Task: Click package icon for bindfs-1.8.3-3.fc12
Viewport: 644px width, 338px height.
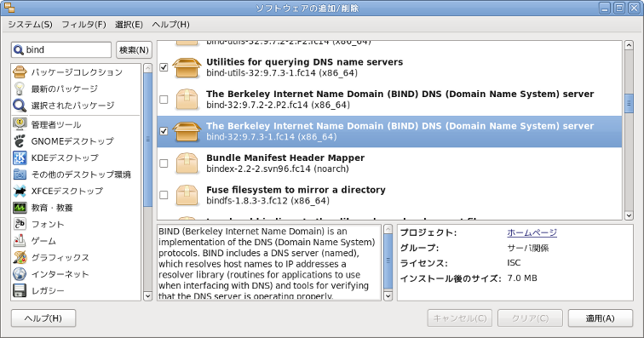Action: (187, 196)
